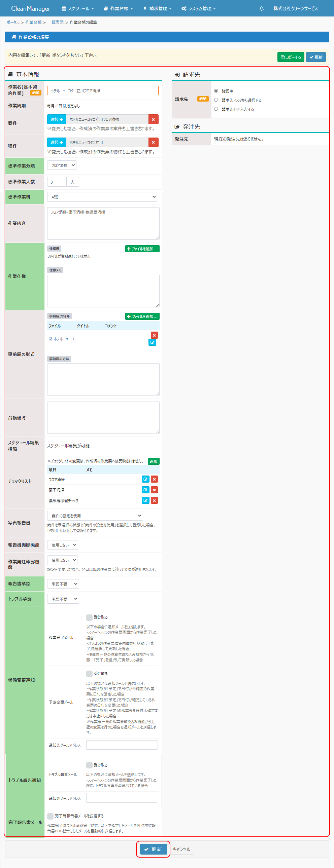The image size is (334, 868).
Task: Select 請求先マスタから選択する radio option
Action: pyautogui.click(x=216, y=100)
